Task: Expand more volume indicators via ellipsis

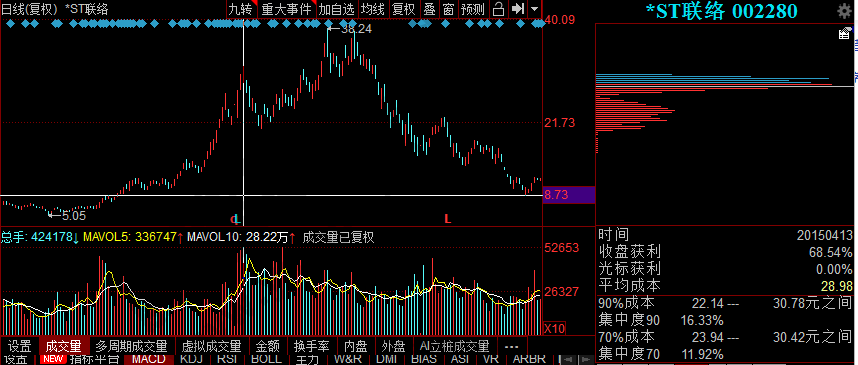Action: pos(511,346)
